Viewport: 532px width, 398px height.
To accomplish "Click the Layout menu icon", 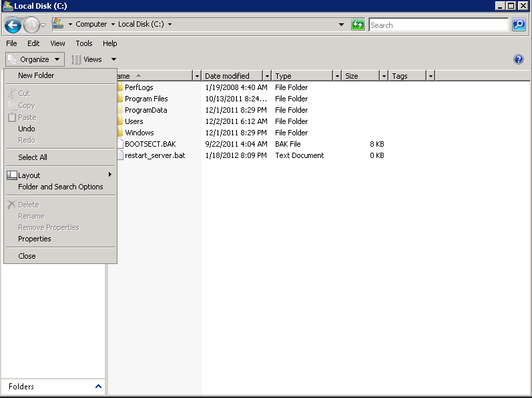I will point(12,175).
